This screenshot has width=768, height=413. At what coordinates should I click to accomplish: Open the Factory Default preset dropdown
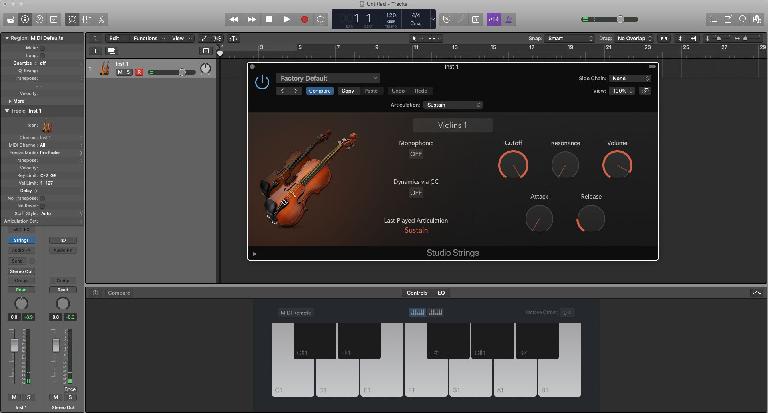[x=328, y=78]
